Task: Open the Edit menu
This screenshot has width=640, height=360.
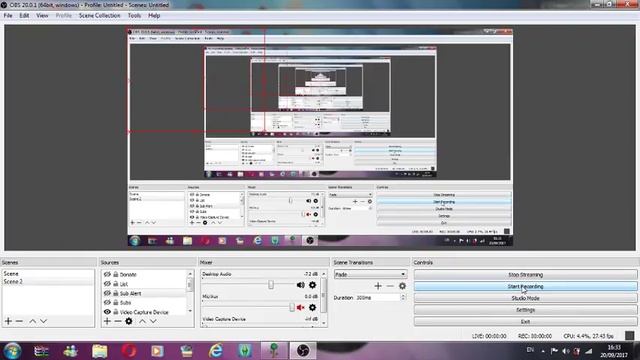Action: click(24, 16)
